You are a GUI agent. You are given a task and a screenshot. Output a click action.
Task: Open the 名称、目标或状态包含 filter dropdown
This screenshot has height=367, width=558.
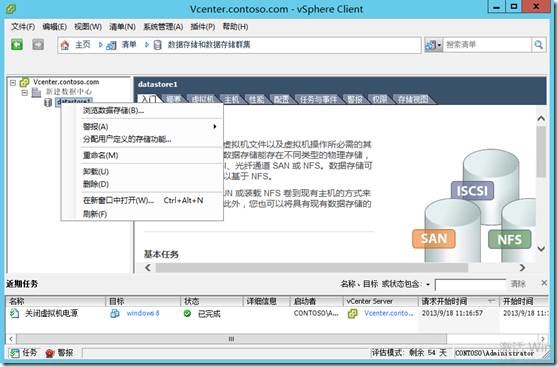tap(428, 284)
